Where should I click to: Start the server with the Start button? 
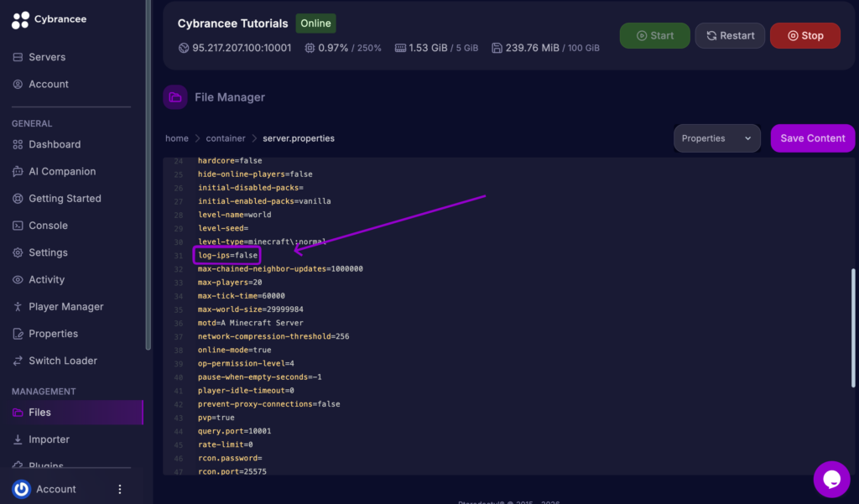coord(654,35)
